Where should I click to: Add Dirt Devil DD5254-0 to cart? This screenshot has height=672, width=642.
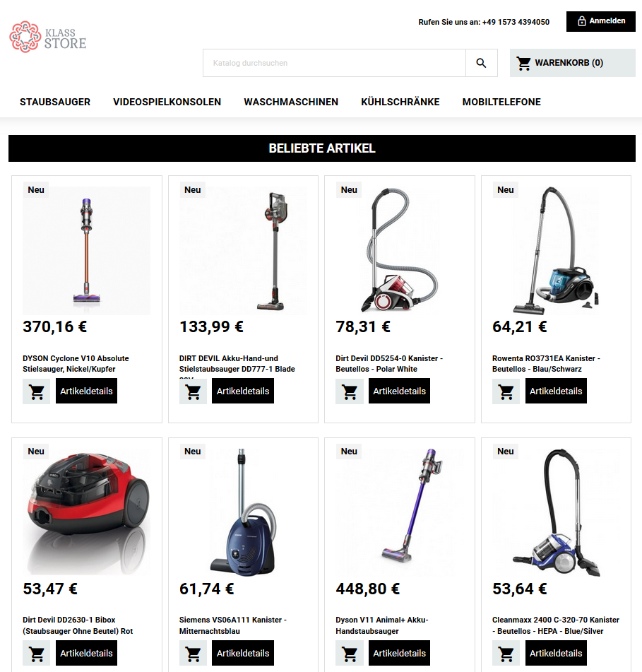(350, 391)
